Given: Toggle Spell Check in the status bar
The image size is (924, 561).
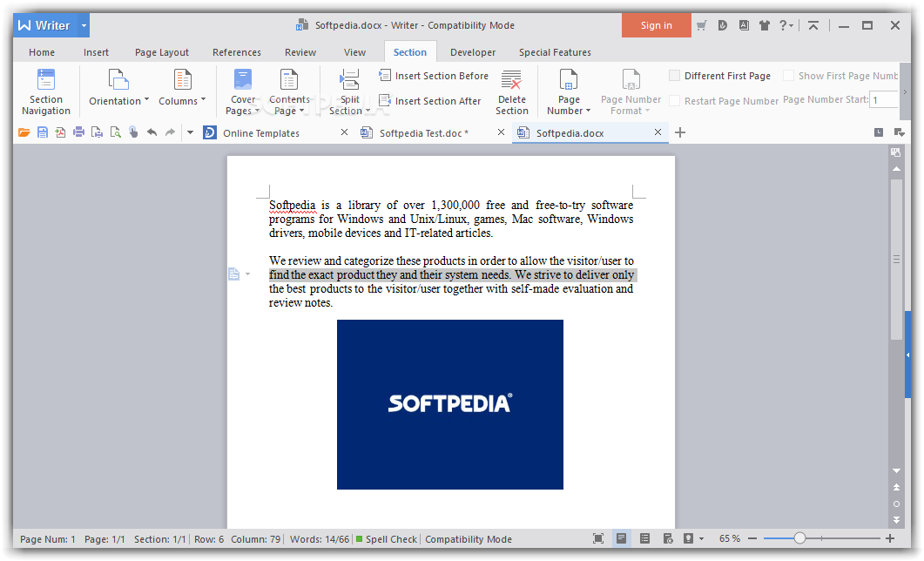Looking at the screenshot, I should [x=387, y=539].
